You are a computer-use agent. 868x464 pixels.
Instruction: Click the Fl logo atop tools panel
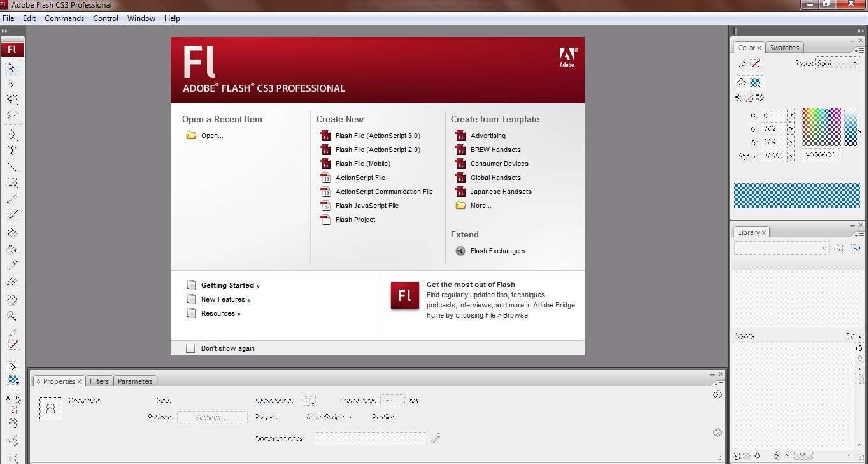click(x=12, y=50)
